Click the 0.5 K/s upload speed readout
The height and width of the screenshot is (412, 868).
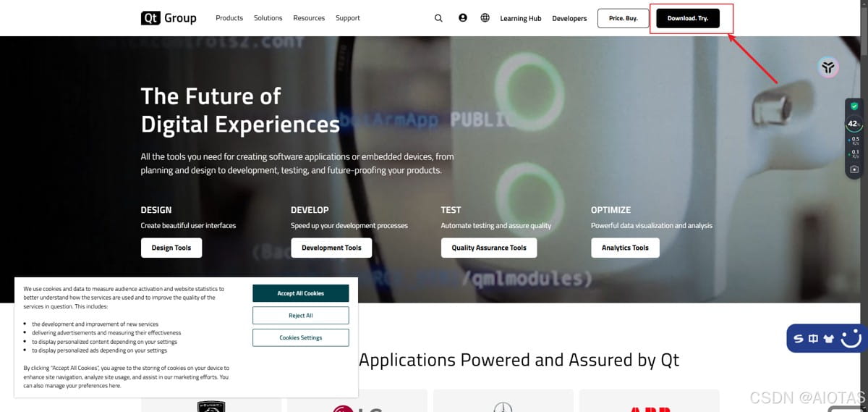tap(854, 140)
